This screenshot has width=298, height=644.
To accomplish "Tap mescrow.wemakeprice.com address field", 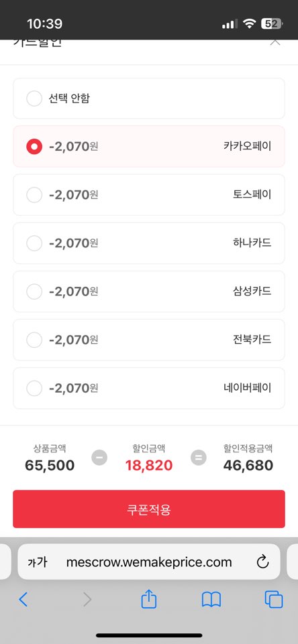I will [149, 562].
